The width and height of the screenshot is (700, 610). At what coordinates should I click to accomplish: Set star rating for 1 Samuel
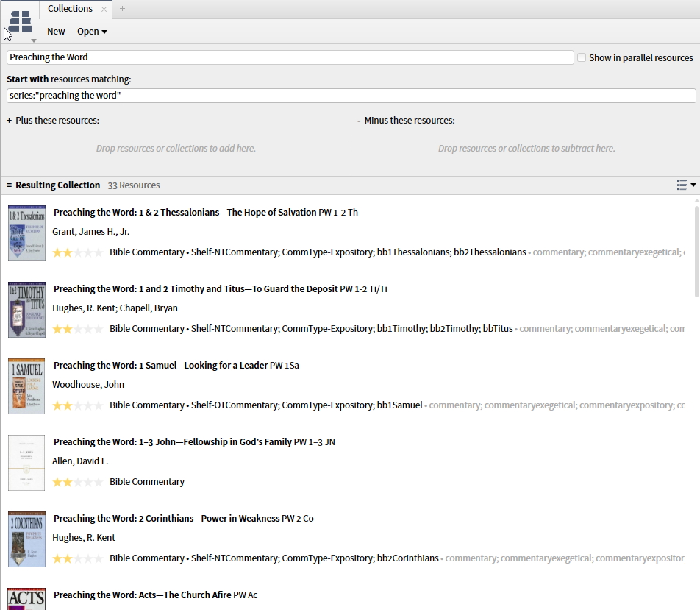[78, 405]
